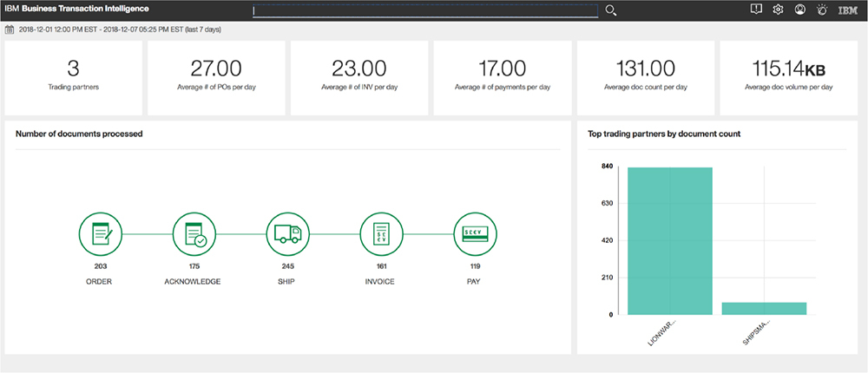Click the Watson lightbulb icon
Screen dimensions: 868x373
[822, 10]
